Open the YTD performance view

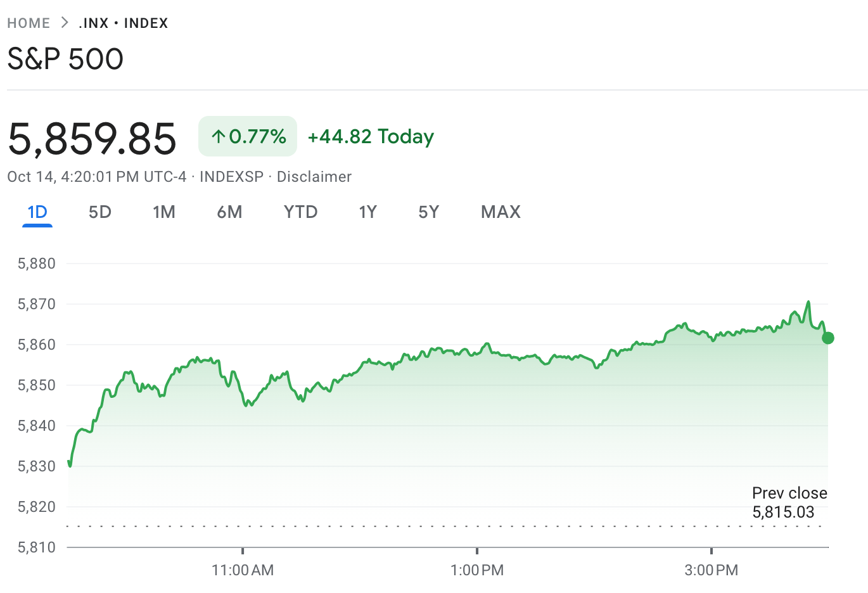(x=300, y=212)
